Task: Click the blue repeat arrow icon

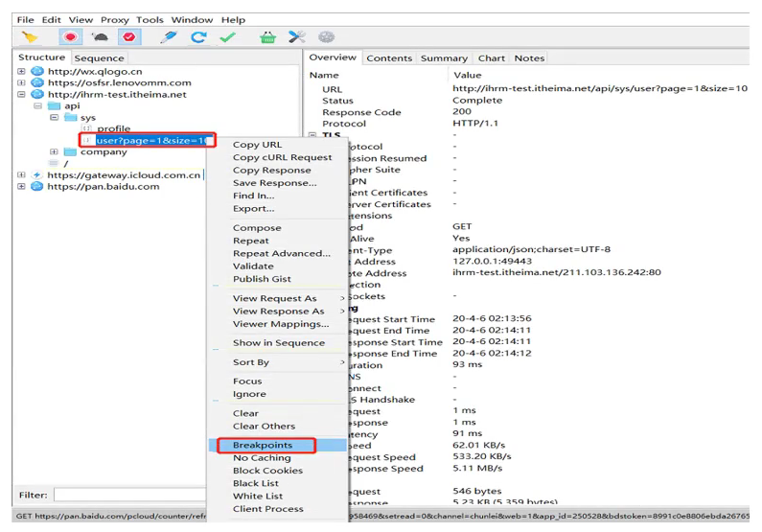Action: tap(198, 37)
